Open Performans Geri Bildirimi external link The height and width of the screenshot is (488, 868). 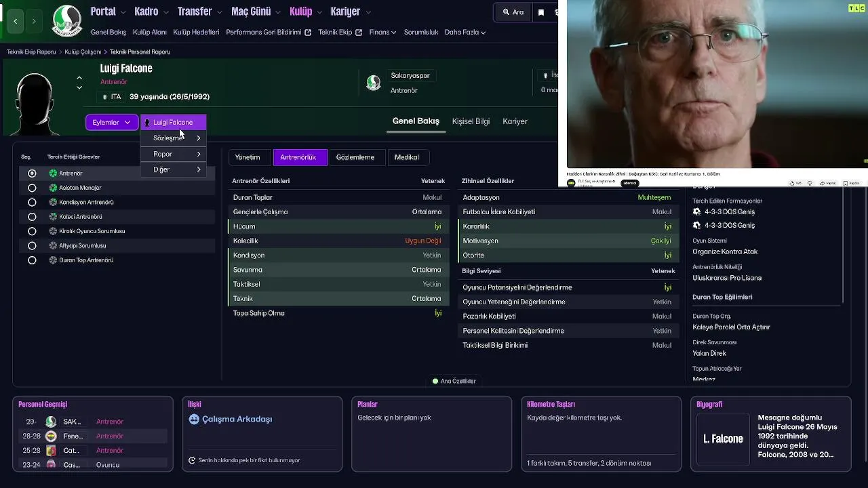[269, 32]
